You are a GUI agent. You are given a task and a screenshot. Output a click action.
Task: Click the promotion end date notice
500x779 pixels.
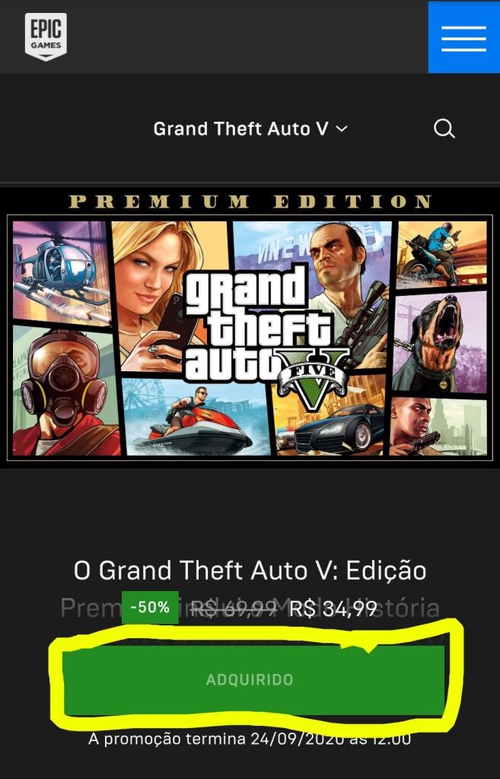click(x=250, y=739)
